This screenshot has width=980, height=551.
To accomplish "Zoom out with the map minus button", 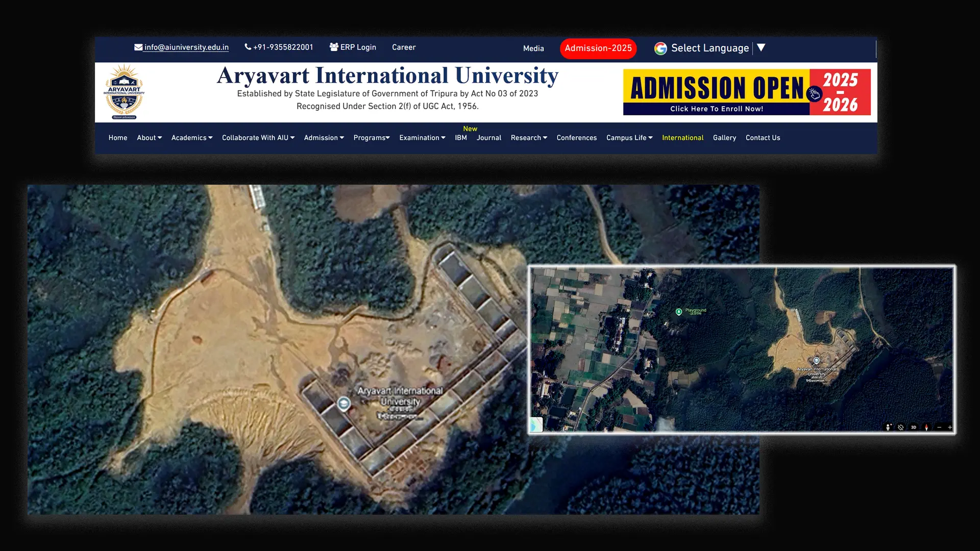I will [939, 427].
